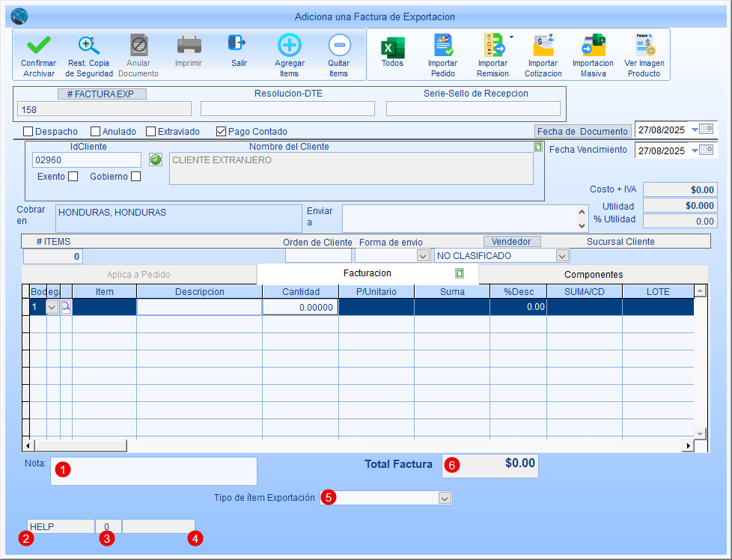
Task: Click the Vendedor button label
Action: 512,242
